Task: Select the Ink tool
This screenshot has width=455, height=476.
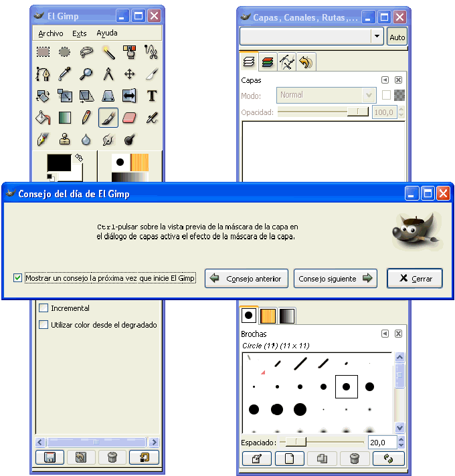Action: (x=43, y=140)
